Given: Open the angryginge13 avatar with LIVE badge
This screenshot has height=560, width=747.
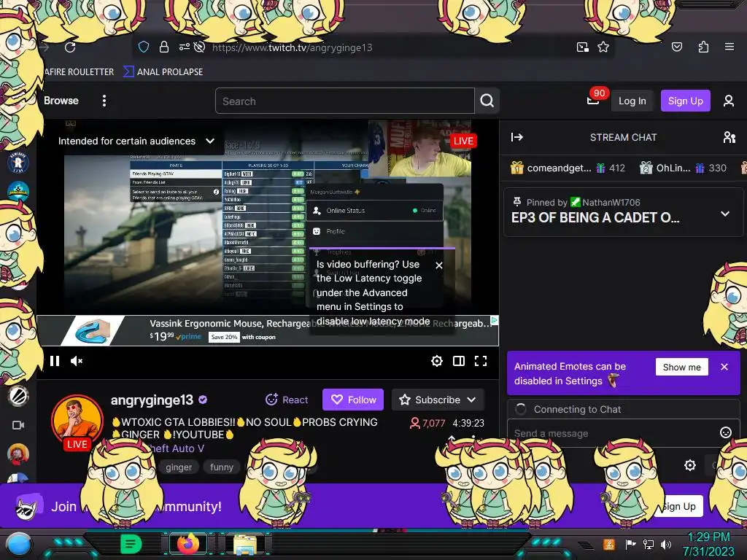Looking at the screenshot, I should [x=77, y=421].
